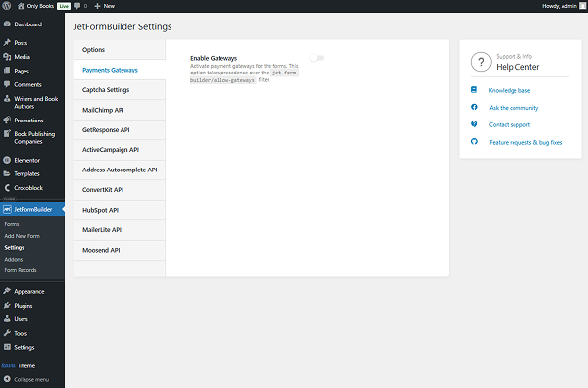Click the Collapse menu arrow icon
The width and height of the screenshot is (588, 388).
coord(7,379)
